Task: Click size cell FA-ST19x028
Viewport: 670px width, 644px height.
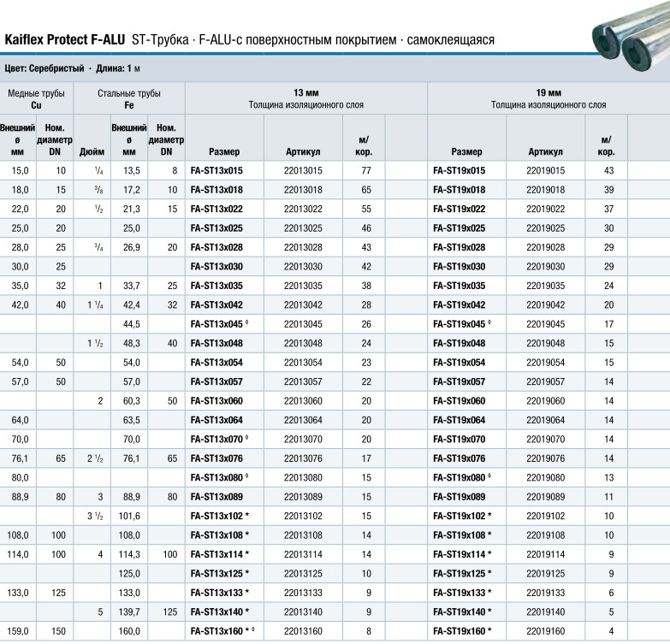Action: coord(460,248)
